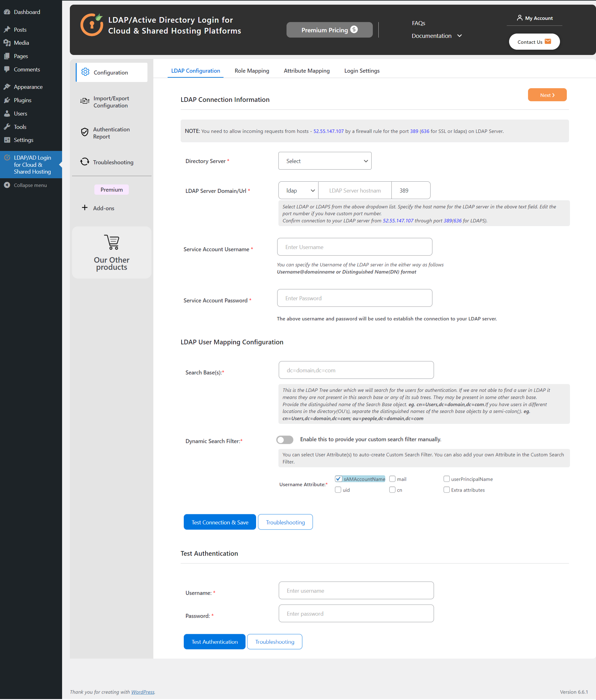Image resolution: width=596 pixels, height=700 pixels.
Task: Click the Troubleshooting wrench icon
Action: (x=84, y=162)
